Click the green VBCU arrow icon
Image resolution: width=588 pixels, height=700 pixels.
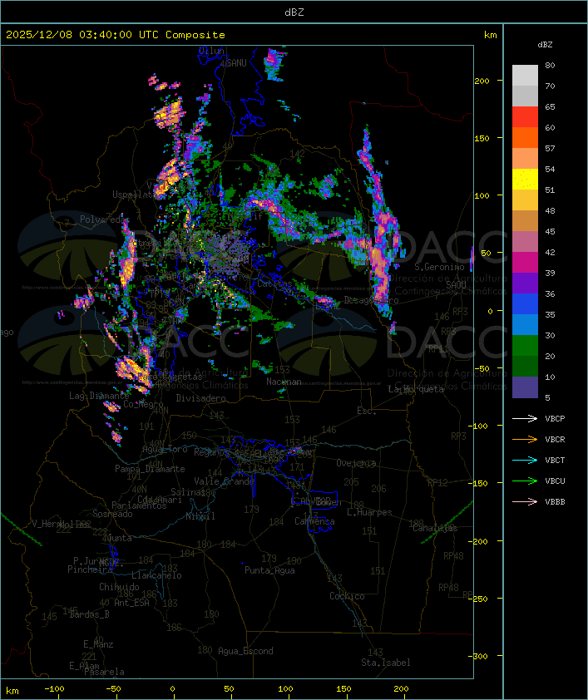pyautogui.click(x=525, y=481)
